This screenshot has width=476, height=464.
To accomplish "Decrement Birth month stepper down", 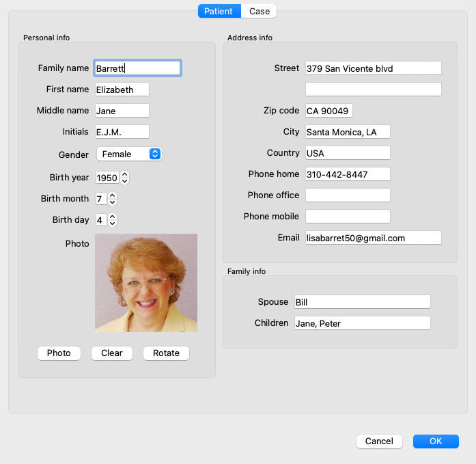I will pos(112,202).
